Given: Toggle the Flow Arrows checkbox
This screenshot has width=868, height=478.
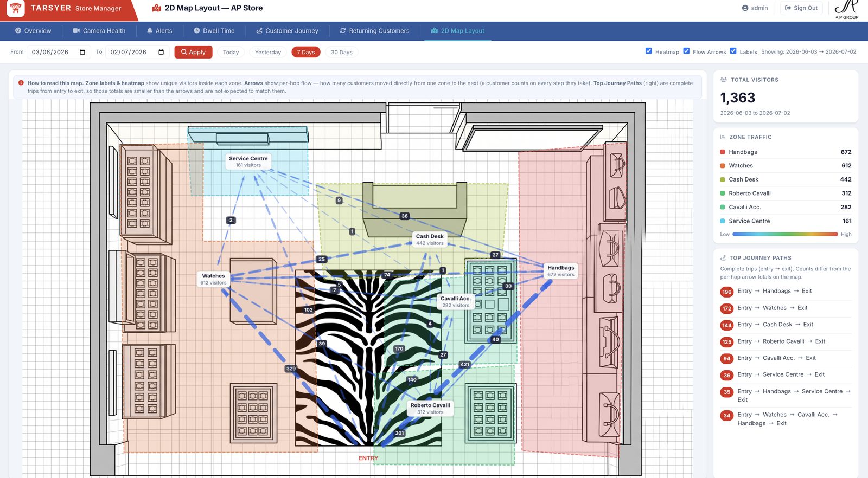Looking at the screenshot, I should click(686, 51).
